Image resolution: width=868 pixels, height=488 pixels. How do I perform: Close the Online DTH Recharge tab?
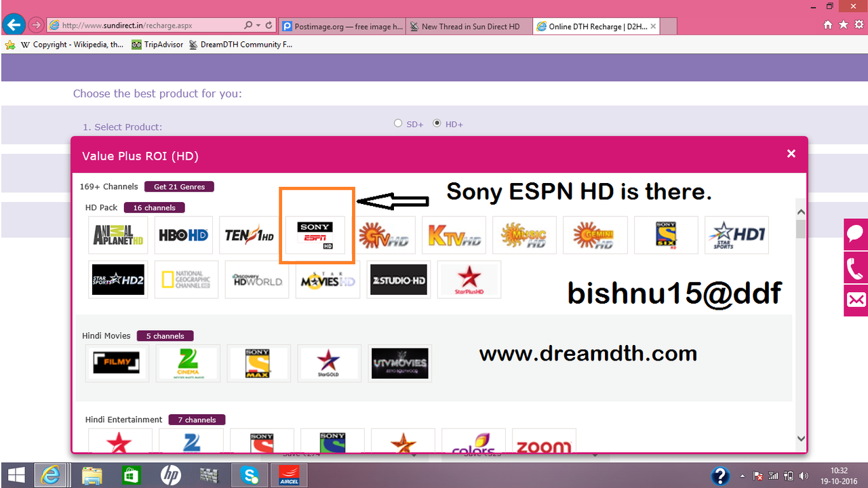(x=653, y=26)
